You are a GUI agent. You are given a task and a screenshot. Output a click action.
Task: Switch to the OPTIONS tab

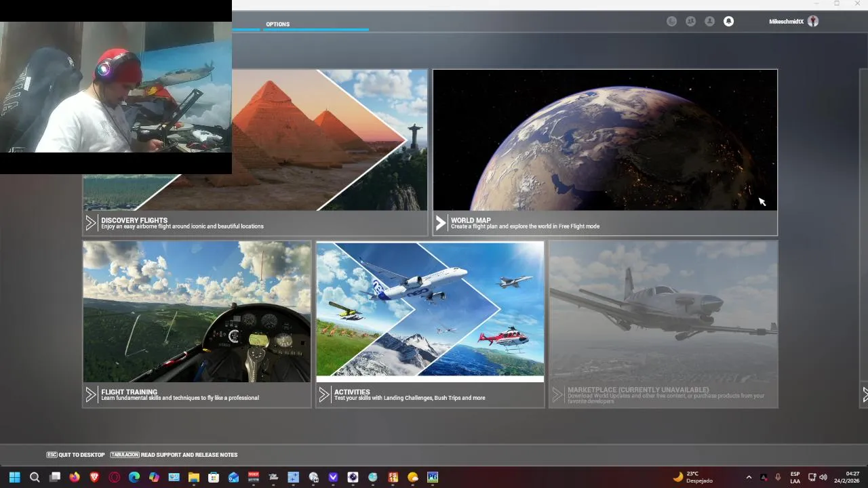click(x=277, y=24)
